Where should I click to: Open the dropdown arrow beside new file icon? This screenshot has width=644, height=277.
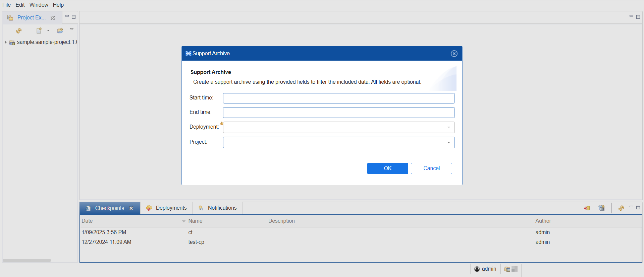[48, 30]
